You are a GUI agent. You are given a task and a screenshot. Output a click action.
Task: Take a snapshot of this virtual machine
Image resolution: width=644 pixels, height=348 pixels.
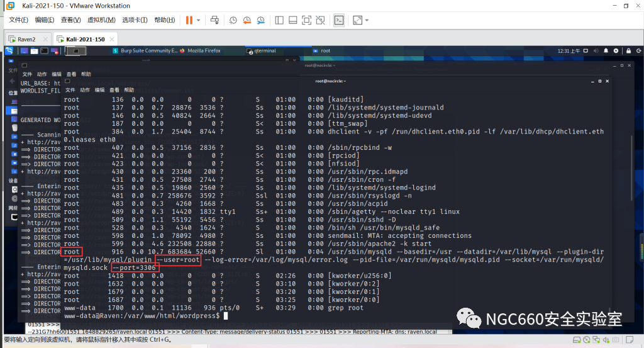(x=233, y=20)
